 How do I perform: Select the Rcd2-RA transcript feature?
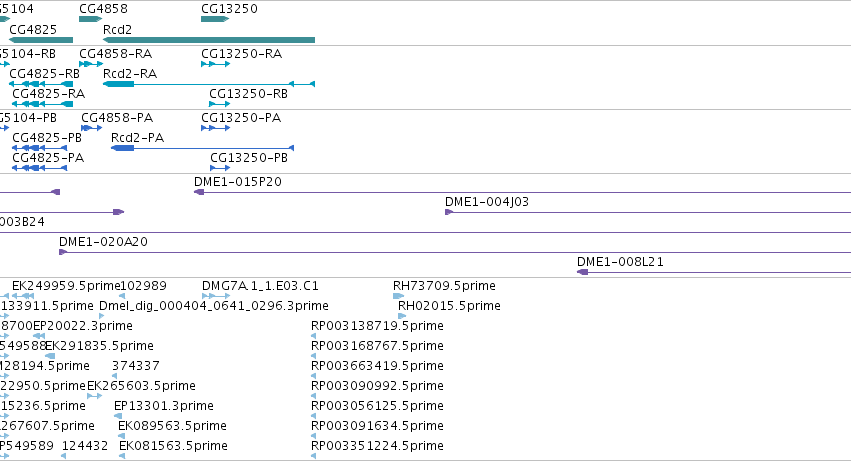tap(209, 84)
